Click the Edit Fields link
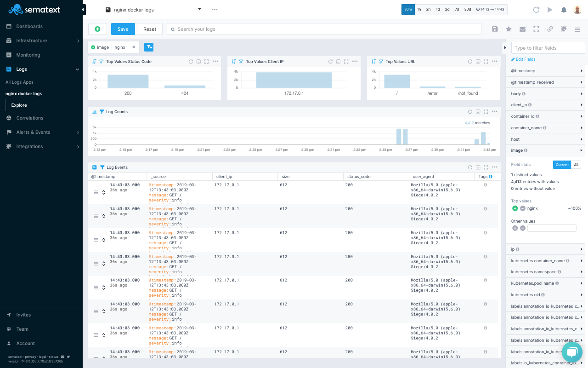This screenshot has width=588, height=368. (523, 59)
